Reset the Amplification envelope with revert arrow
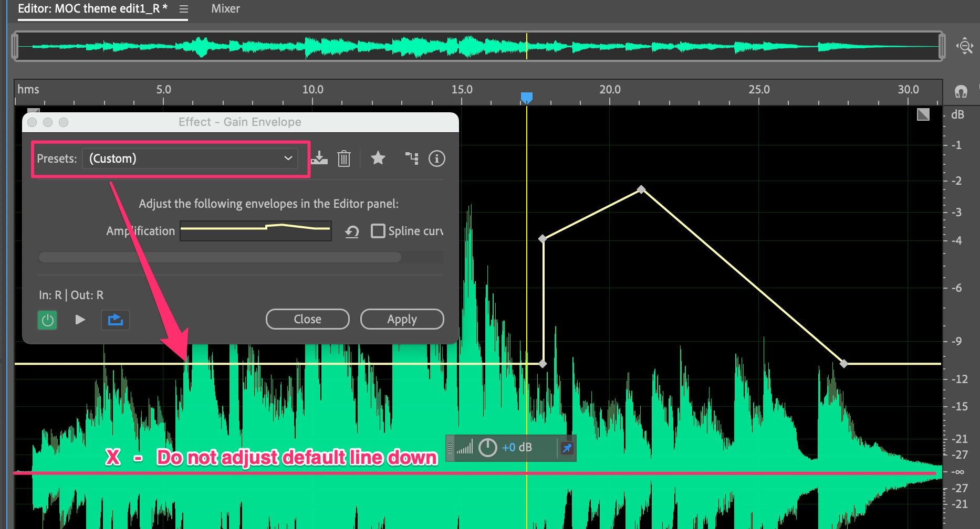Viewport: 980px width, 529px height. tap(352, 231)
